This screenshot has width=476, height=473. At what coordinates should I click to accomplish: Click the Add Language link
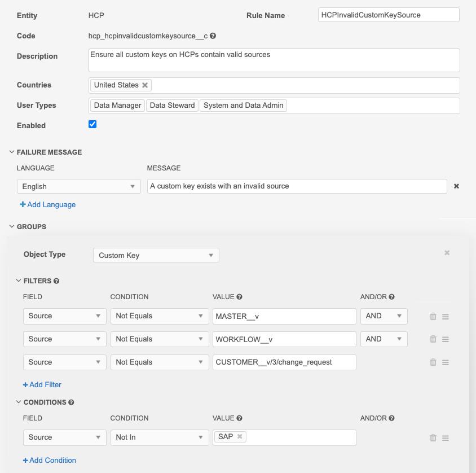point(48,205)
